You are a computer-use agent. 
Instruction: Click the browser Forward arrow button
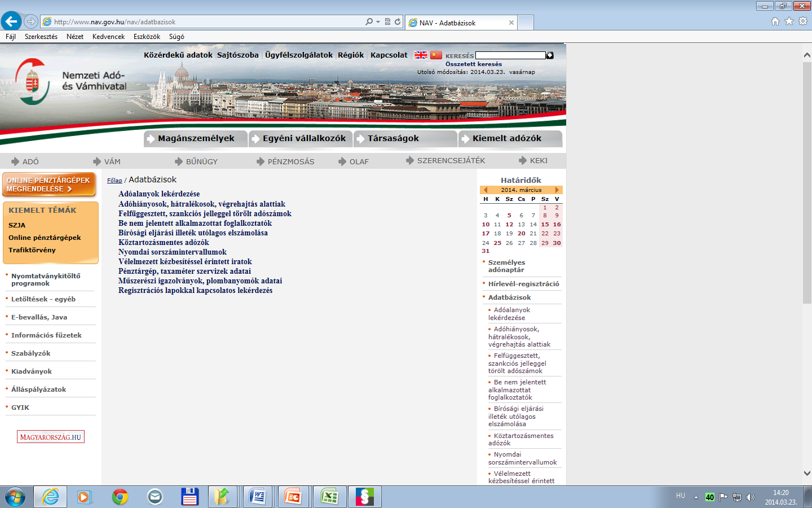31,21
